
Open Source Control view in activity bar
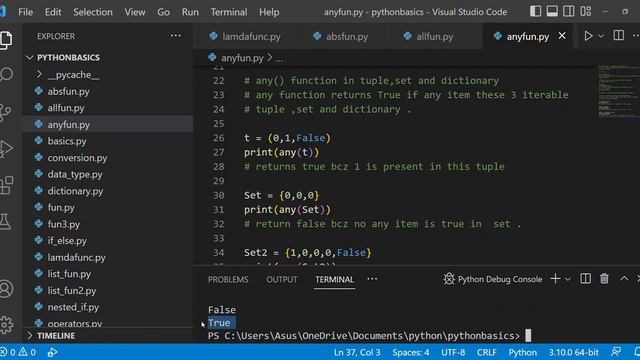pos(5,113)
